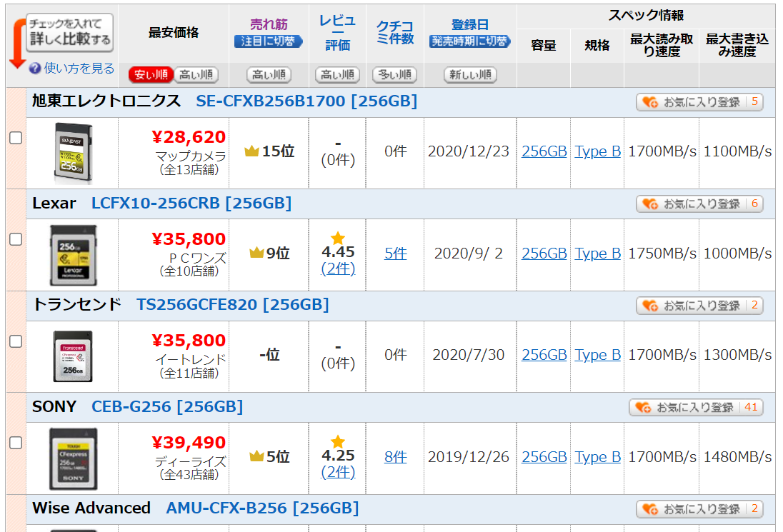Sort 売れ筋 ranking by 高い順
The image size is (783, 532).
click(269, 75)
